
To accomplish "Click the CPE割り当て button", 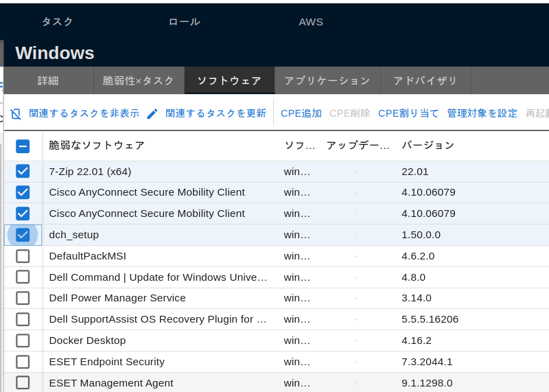I will point(408,113).
